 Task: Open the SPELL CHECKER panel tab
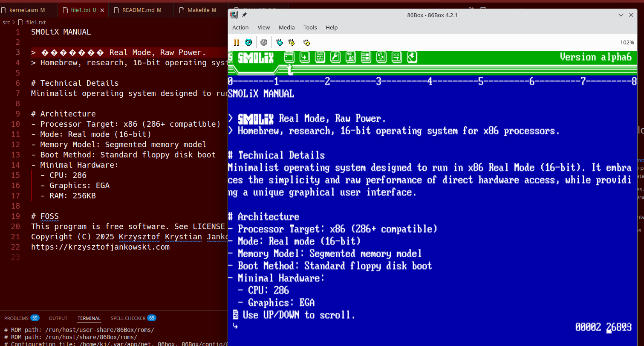(x=133, y=318)
